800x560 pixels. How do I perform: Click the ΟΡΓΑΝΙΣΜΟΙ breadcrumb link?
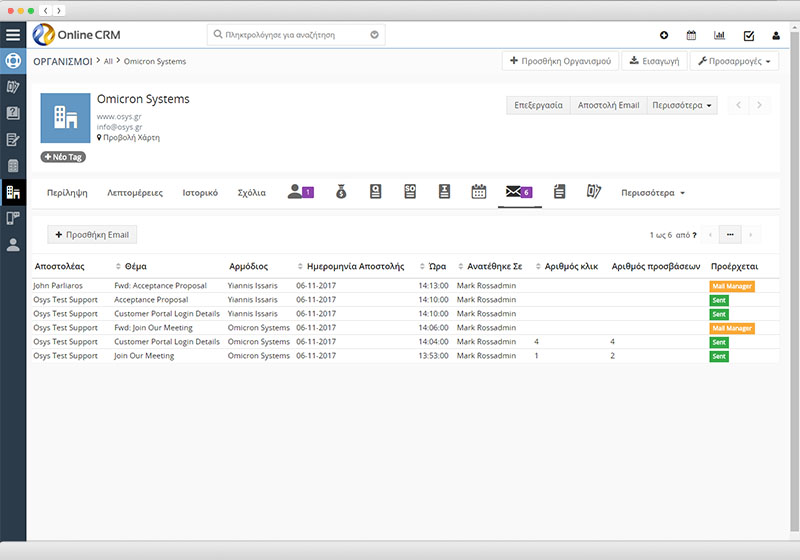63,61
